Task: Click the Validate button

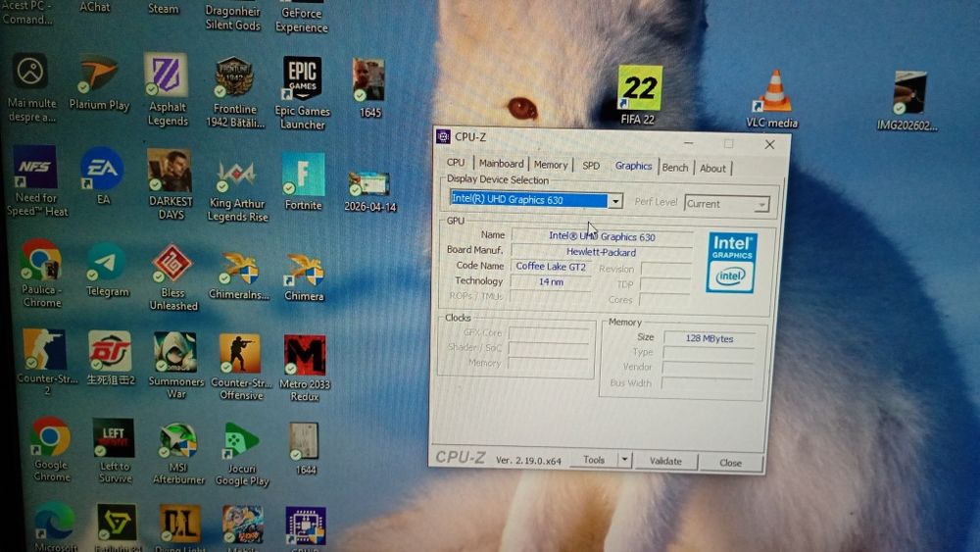Action: click(665, 462)
